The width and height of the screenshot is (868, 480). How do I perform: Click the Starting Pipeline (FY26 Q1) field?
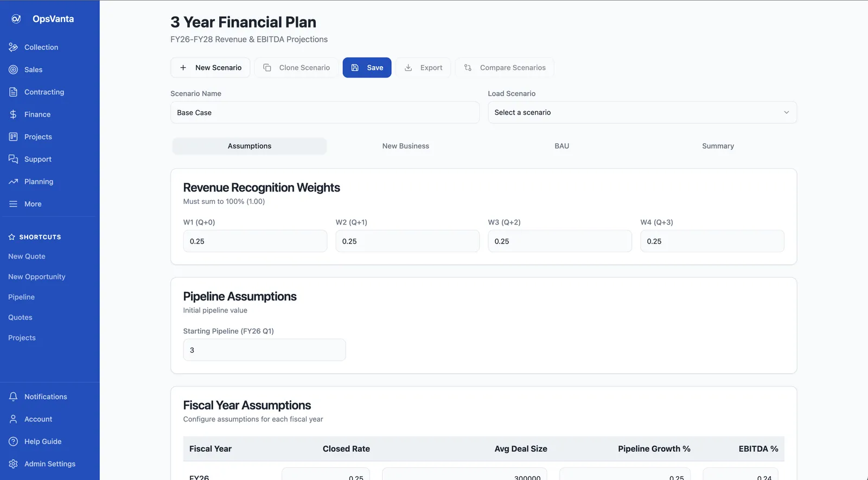(264, 350)
